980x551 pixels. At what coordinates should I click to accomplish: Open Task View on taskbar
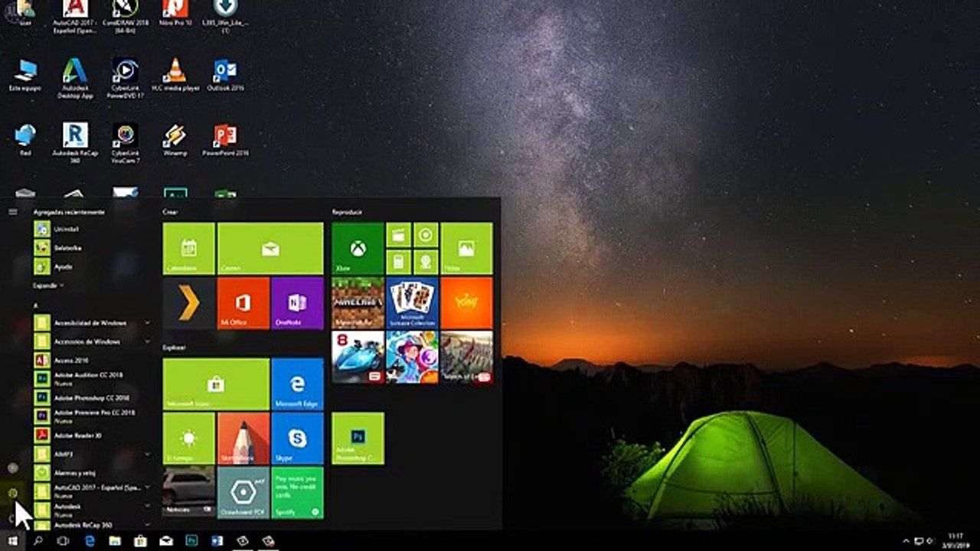tap(64, 541)
